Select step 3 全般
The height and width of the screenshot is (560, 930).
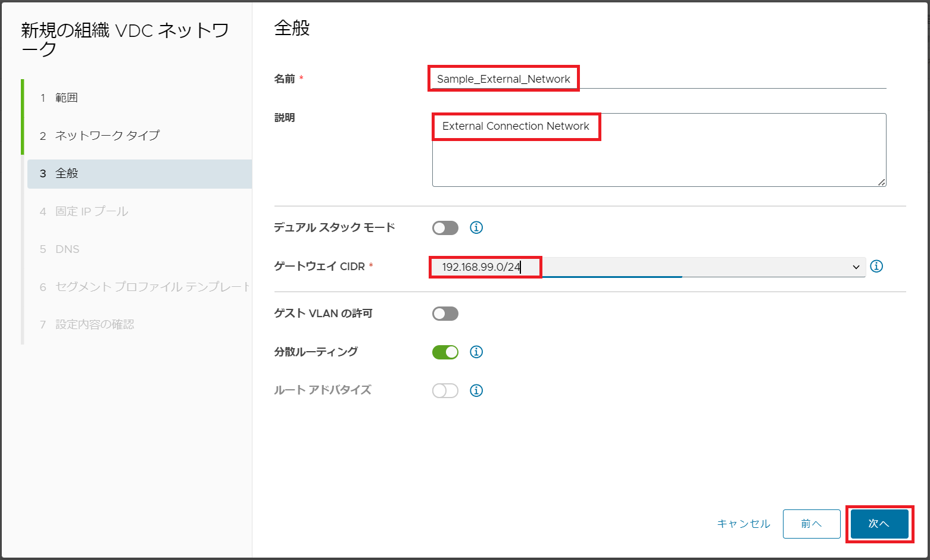(139, 174)
